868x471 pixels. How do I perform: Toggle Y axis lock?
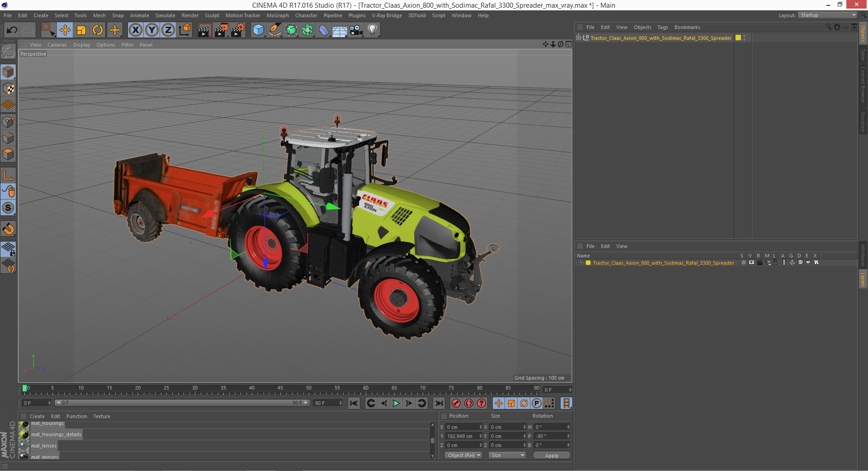(152, 30)
